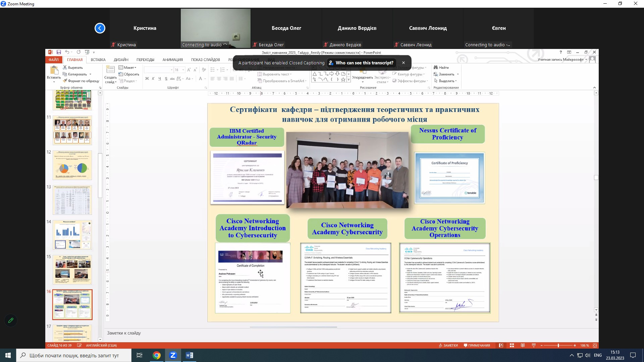Open the Select (Выделить) dropdown

click(445, 81)
